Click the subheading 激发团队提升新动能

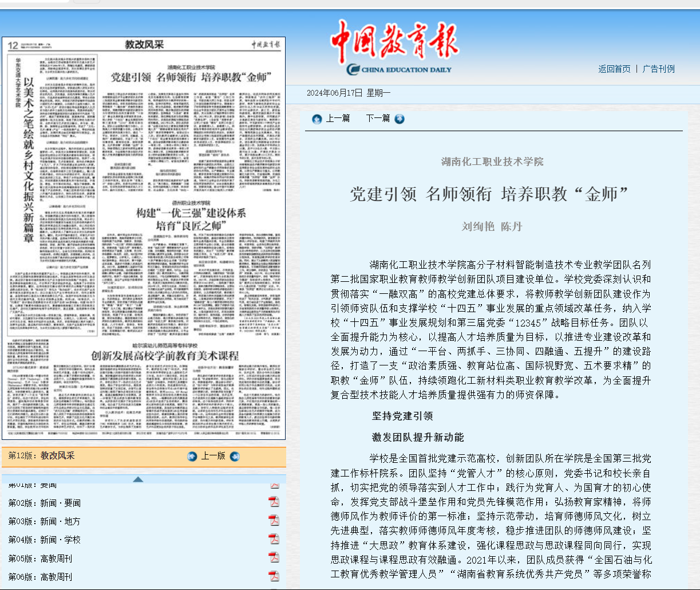pos(418,437)
